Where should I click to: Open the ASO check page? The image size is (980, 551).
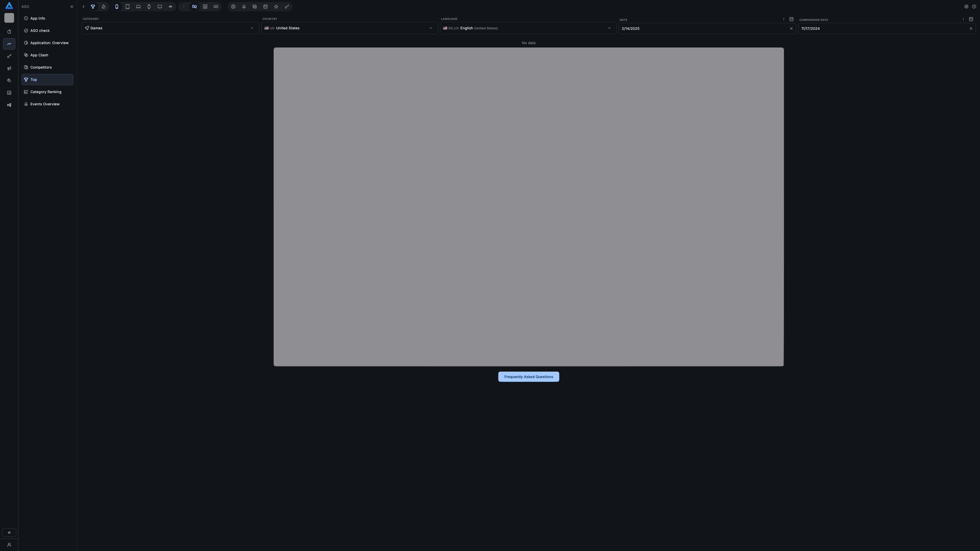tap(39, 30)
